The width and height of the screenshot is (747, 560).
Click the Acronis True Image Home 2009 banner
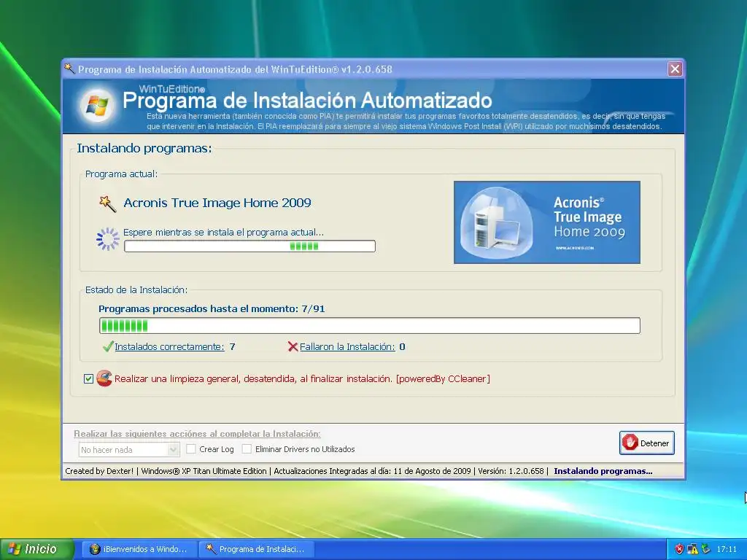(547, 222)
